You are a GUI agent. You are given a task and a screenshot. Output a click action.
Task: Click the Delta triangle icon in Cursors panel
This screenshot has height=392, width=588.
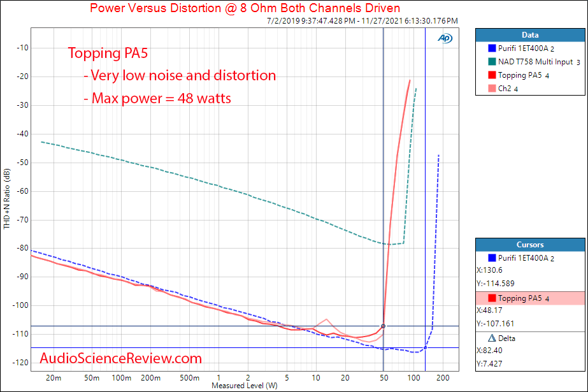click(x=492, y=338)
